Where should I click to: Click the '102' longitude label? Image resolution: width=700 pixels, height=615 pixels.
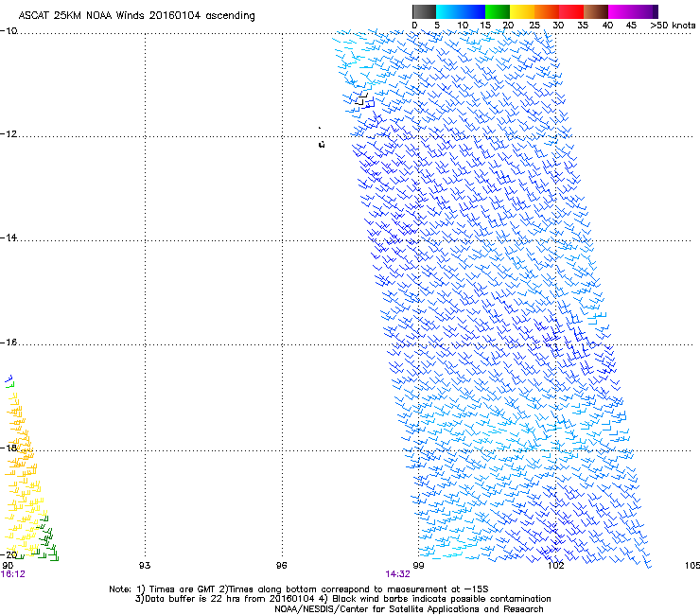click(x=555, y=566)
